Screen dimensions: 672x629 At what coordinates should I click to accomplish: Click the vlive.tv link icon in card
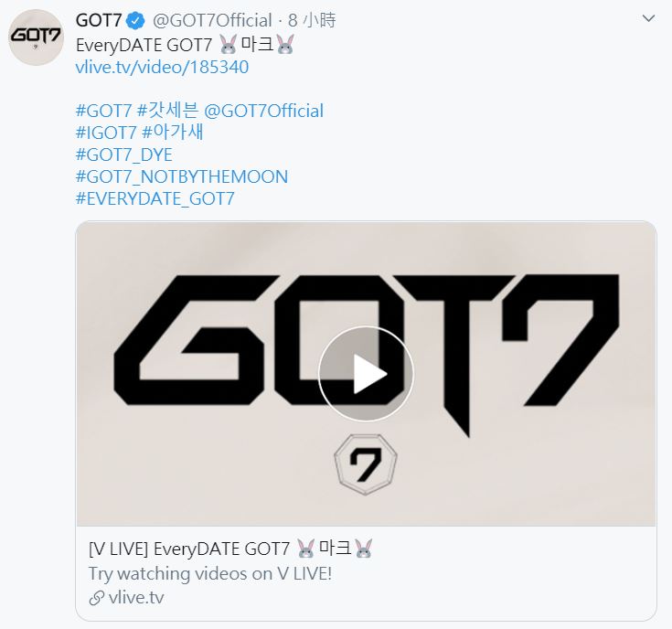(x=96, y=598)
